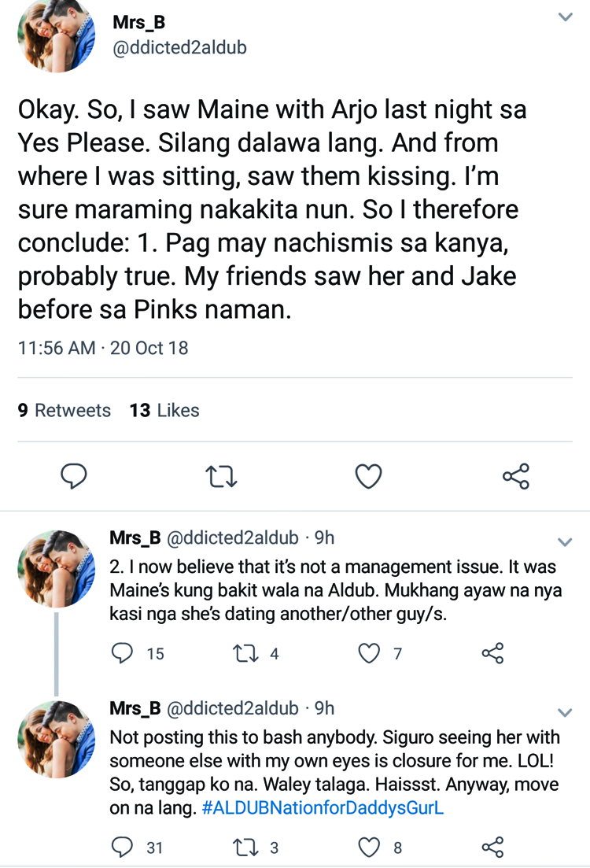The height and width of the screenshot is (868, 590).
Task: Share the main tweet
Action: pyautogui.click(x=515, y=476)
